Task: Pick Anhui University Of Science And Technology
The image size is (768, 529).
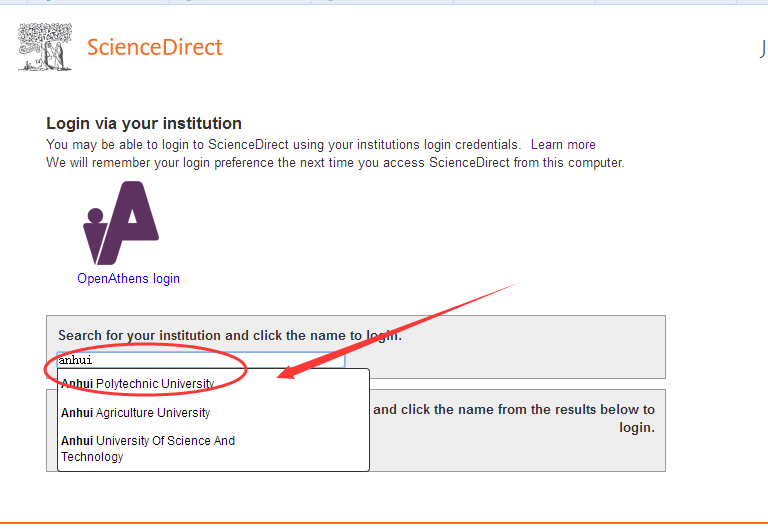Action: click(147, 441)
